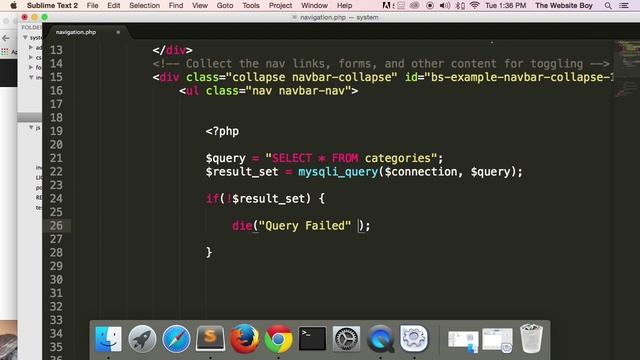Click the mysqli_query function name
Image resolution: width=640 pixels, height=360 pixels.
tap(338, 171)
